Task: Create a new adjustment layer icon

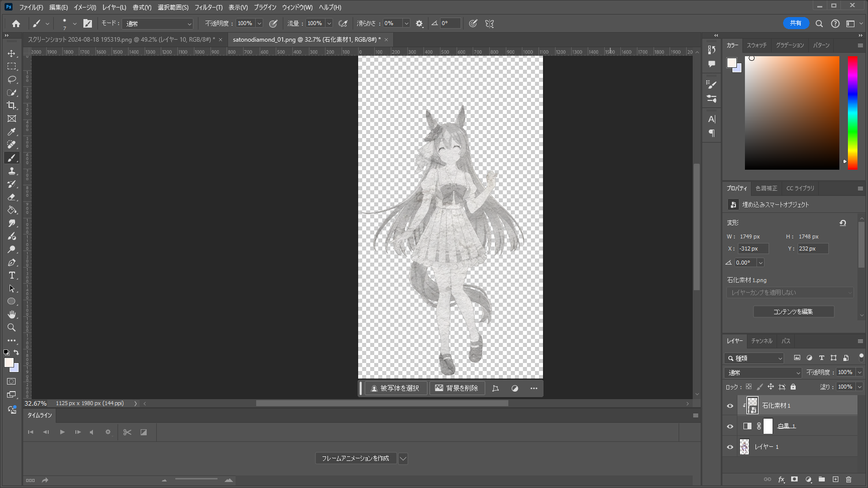Action: tap(808, 479)
